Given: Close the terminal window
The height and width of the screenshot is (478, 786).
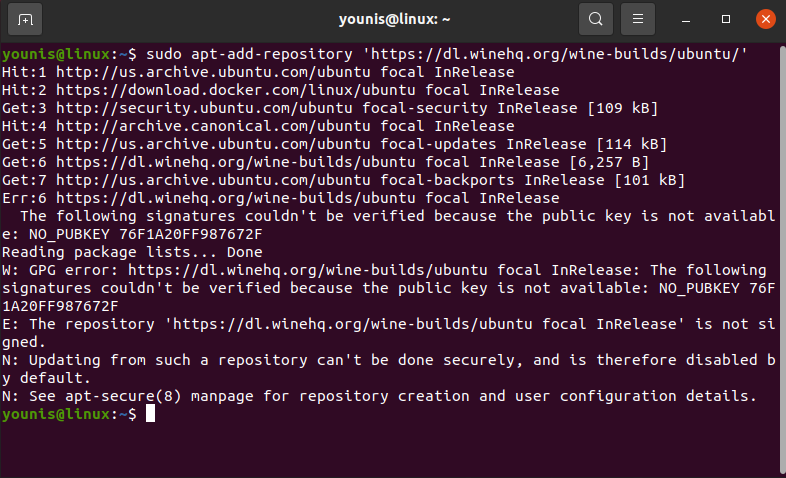Looking at the screenshot, I should pos(765,20).
